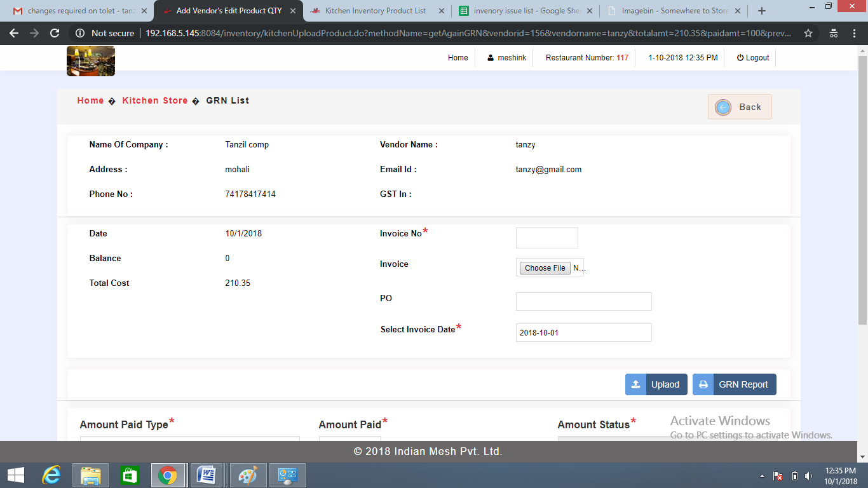Click the restaurant logo image

coord(91,61)
